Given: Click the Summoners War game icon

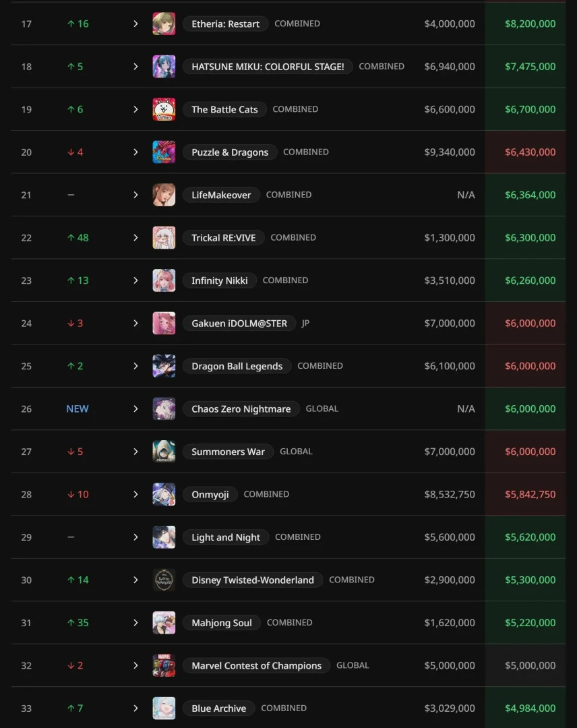Looking at the screenshot, I should (164, 452).
